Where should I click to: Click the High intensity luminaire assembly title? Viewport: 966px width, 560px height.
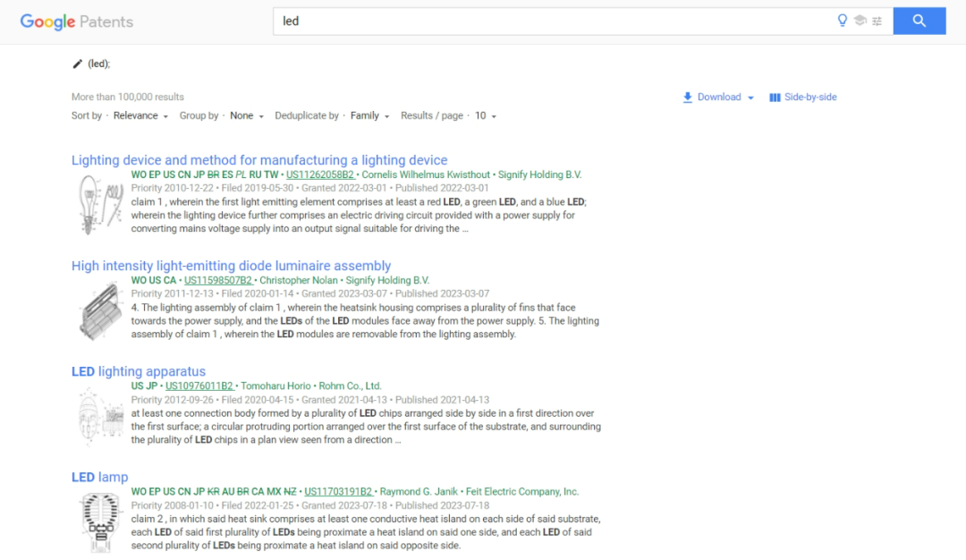point(231,266)
